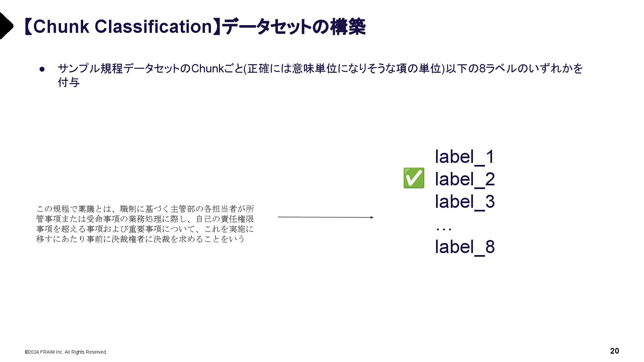644x362 pixels.
Task: Click the sample paragraph's last line ending ことをいう
Action: pyautogui.click(x=141, y=239)
